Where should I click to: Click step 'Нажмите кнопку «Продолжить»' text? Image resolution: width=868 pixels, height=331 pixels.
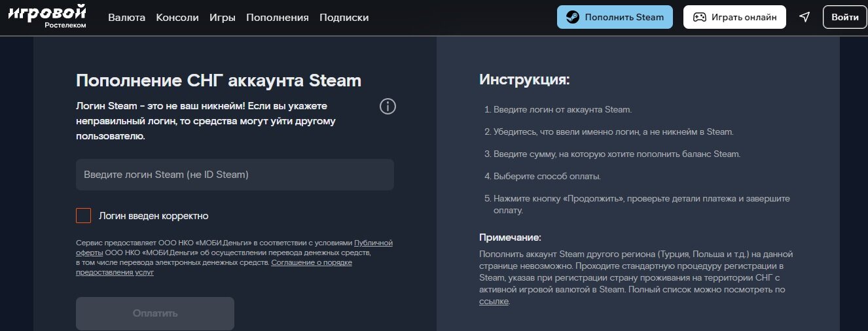[642, 204]
